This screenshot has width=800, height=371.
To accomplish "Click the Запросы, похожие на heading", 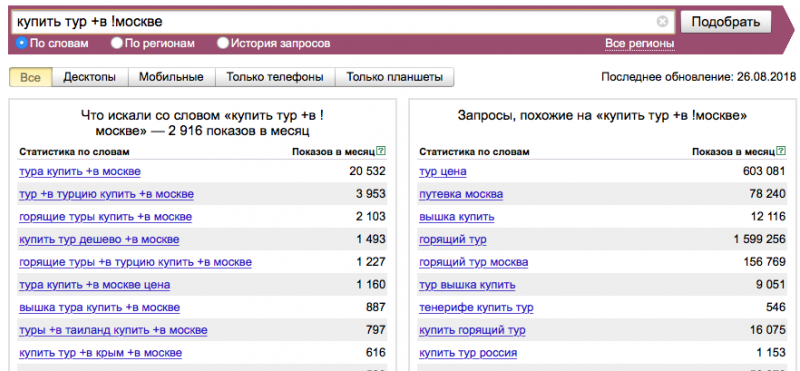I will (x=602, y=116).
